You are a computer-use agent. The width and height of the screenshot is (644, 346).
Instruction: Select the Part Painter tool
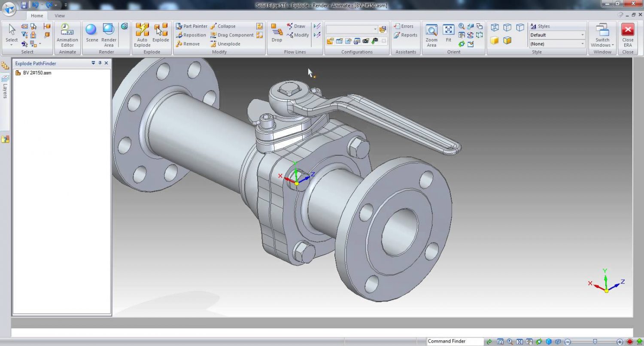click(x=191, y=26)
